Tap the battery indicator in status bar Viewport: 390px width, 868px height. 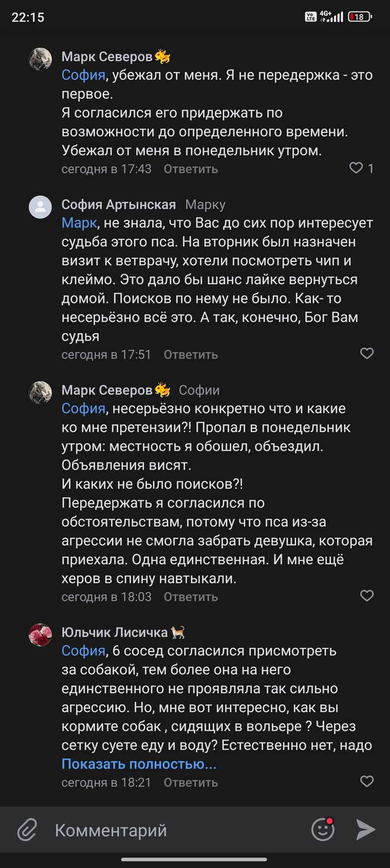pyautogui.click(x=360, y=17)
